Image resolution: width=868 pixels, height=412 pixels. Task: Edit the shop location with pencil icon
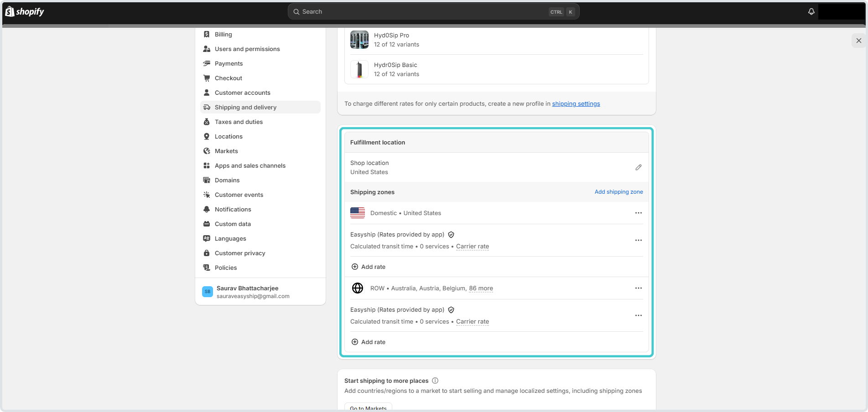[x=639, y=167]
